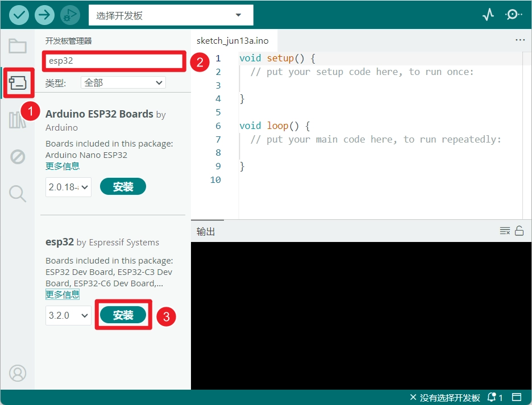Screen dimensions: 532x405
Task: Open the Serial Plotter
Action: (488, 15)
